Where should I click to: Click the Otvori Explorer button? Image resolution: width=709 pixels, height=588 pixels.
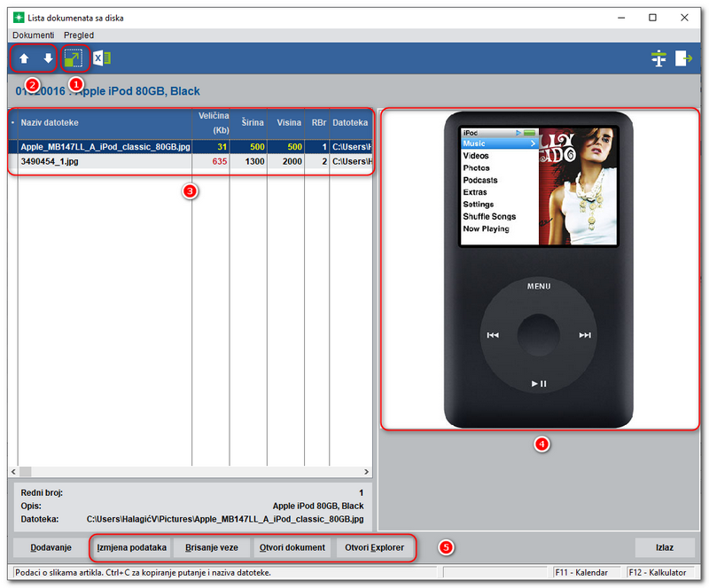374,548
